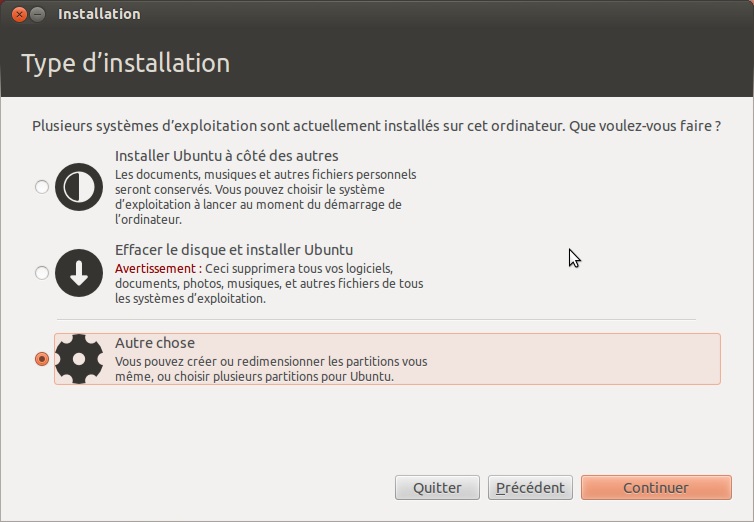Screen dimensions: 754x522
Task: Select the 'Autre chose' radio button
Action: pos(42,359)
